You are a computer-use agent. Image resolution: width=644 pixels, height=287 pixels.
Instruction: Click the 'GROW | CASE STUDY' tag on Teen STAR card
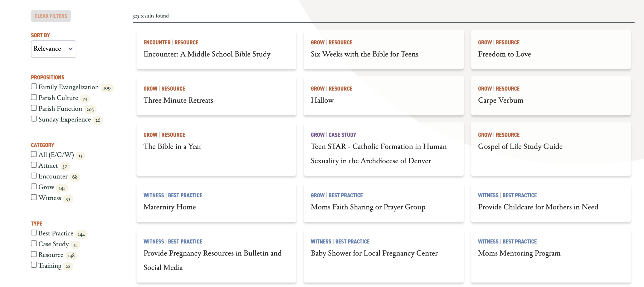(x=333, y=135)
